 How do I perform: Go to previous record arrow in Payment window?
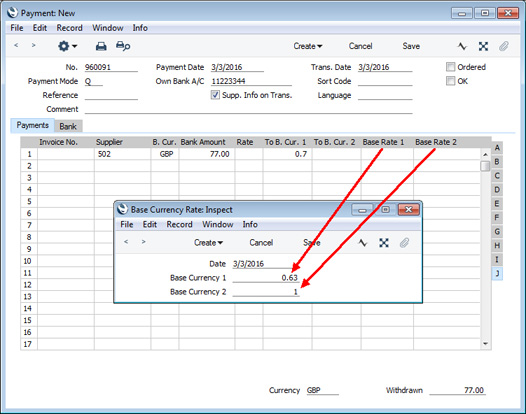point(16,45)
